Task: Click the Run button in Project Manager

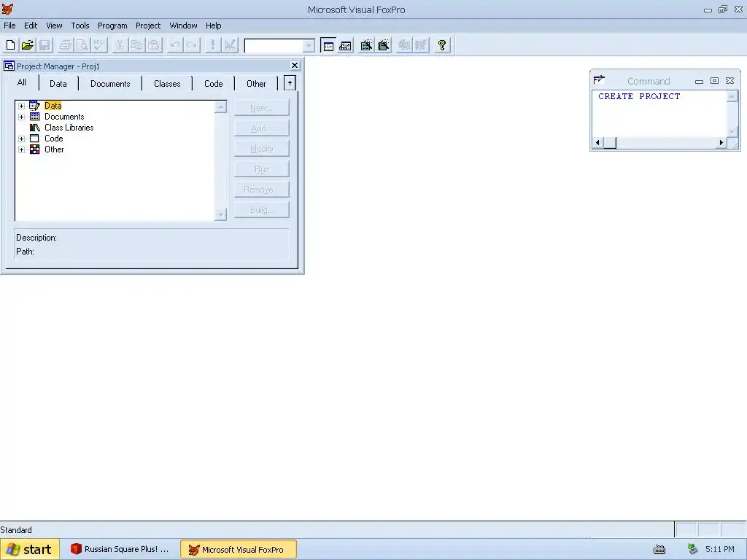Action: point(262,169)
